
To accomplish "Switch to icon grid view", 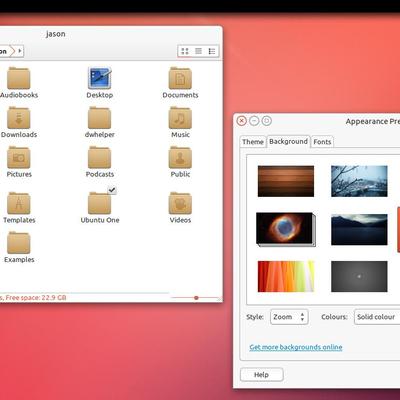I will click(x=185, y=51).
